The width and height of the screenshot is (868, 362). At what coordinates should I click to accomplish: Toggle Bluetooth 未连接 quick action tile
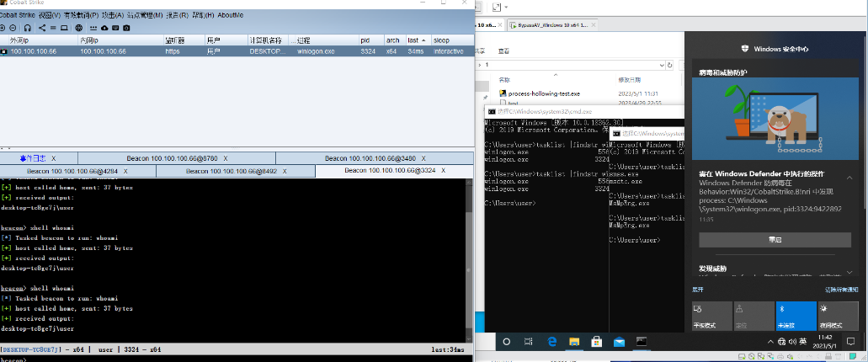(x=796, y=316)
